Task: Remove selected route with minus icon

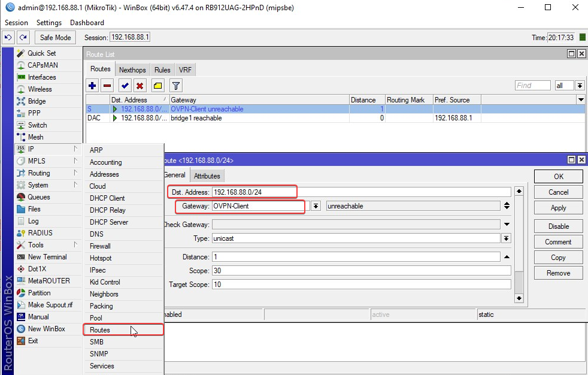Action: pyautogui.click(x=107, y=86)
